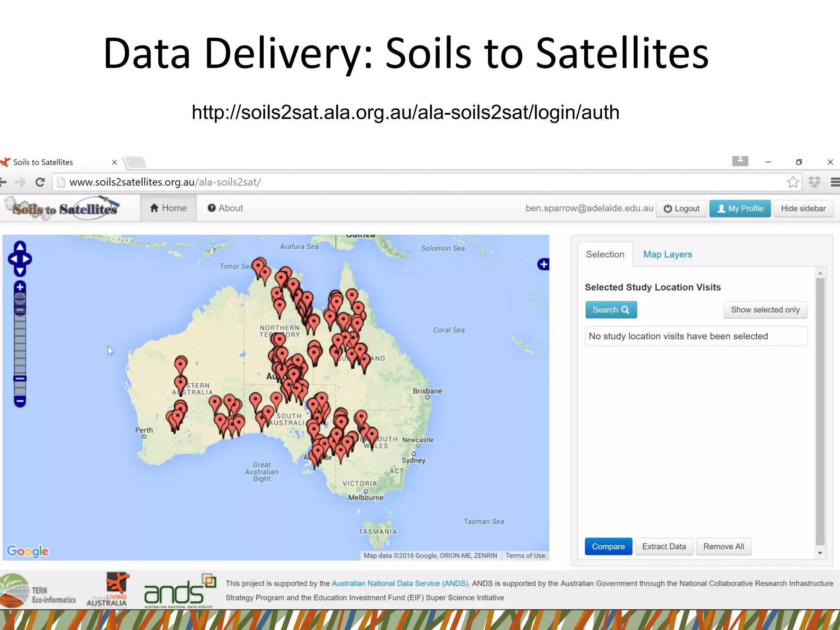The height and width of the screenshot is (630, 840).
Task: Click the Search button in the sidebar
Action: point(611,310)
